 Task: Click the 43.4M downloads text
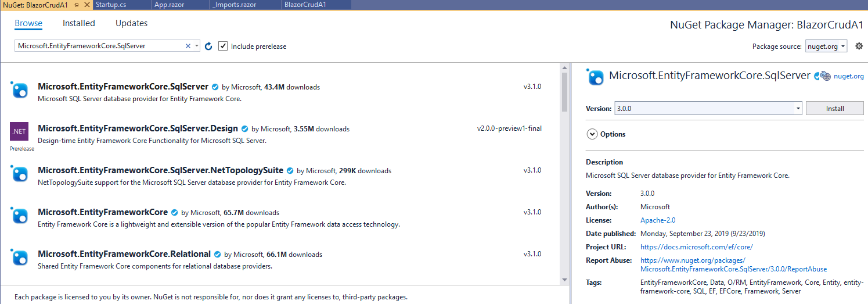(x=292, y=87)
